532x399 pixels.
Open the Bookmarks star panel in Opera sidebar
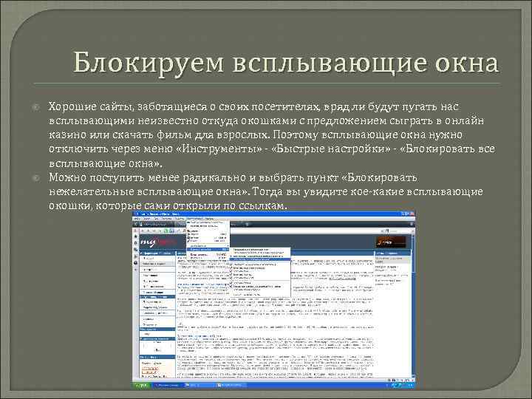136,236
